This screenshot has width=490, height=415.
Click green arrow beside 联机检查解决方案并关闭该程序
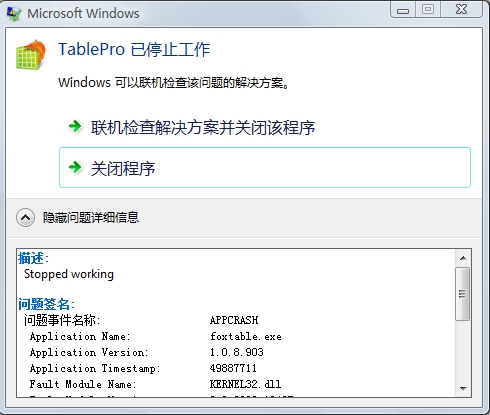coord(75,127)
